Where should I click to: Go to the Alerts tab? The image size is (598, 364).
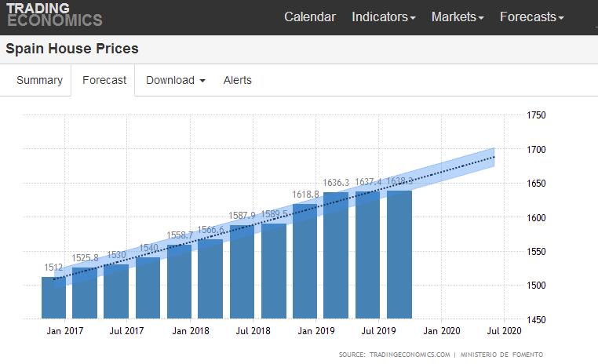238,80
